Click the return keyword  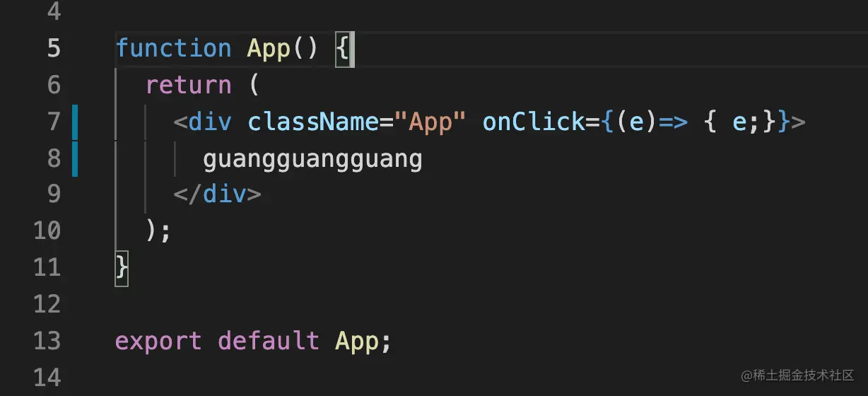(x=188, y=85)
